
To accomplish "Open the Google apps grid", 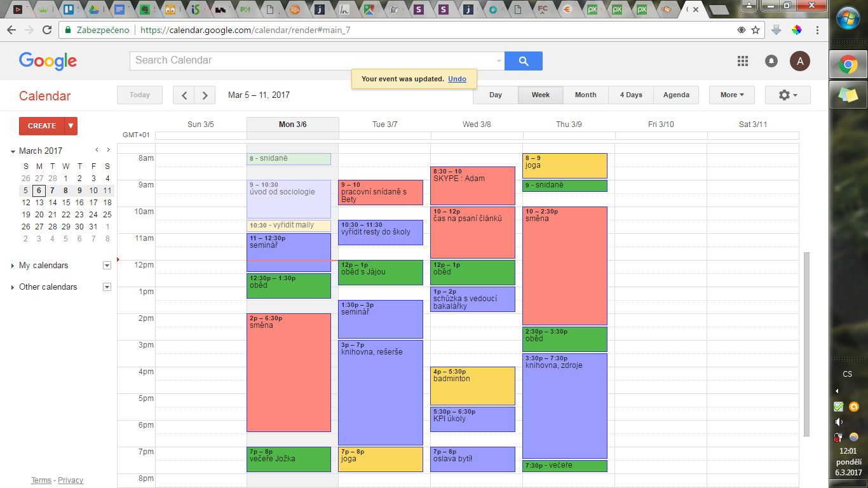I will pos(742,60).
